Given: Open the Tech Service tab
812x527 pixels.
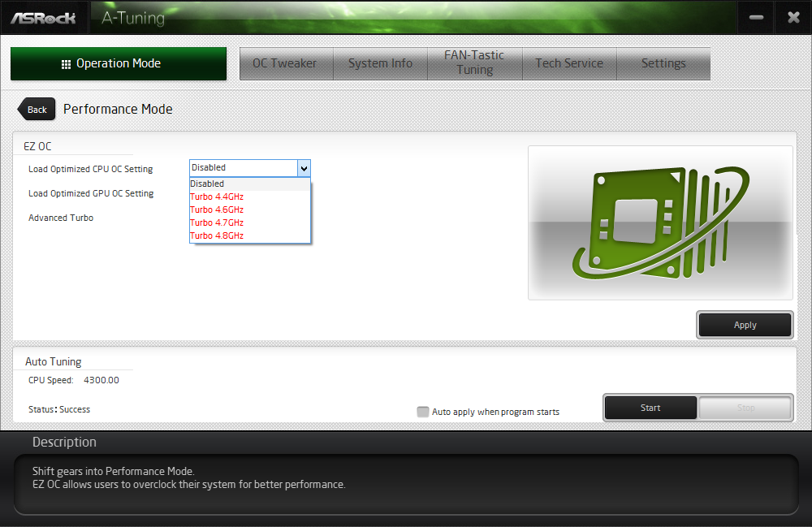Looking at the screenshot, I should (x=569, y=63).
